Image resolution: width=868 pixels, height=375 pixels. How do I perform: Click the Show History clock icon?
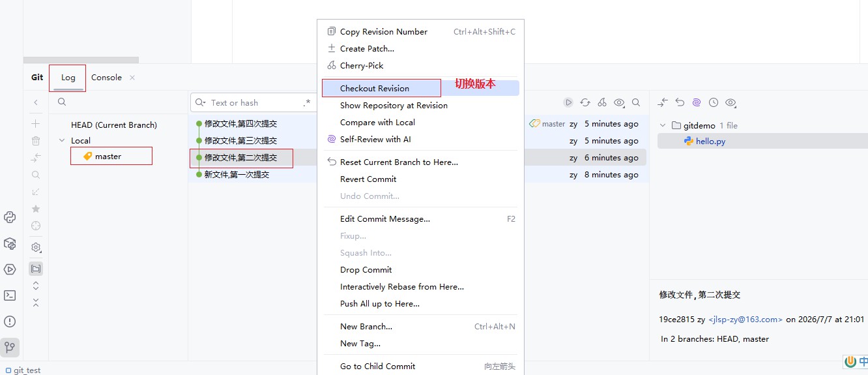714,102
